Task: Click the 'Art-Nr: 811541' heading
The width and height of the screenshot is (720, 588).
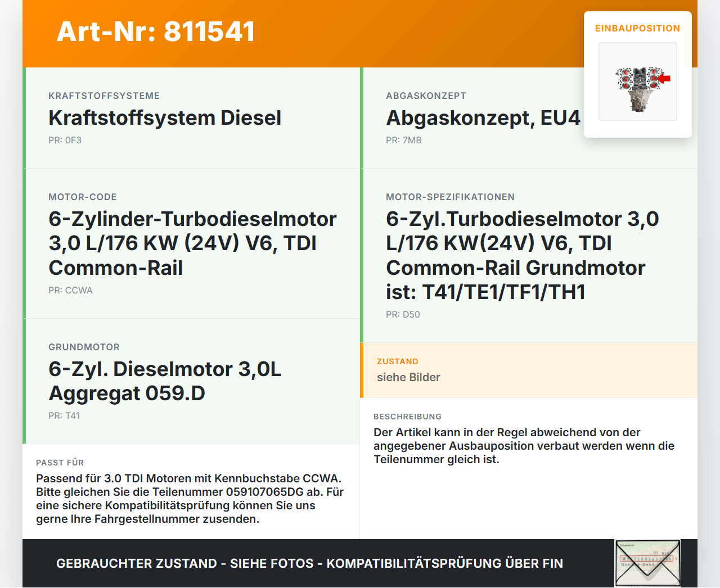Action: [x=156, y=31]
